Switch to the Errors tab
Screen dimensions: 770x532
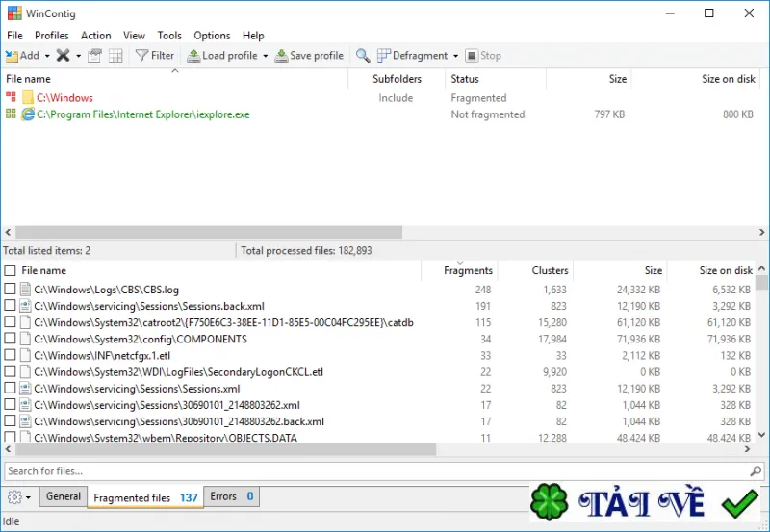pyautogui.click(x=232, y=496)
